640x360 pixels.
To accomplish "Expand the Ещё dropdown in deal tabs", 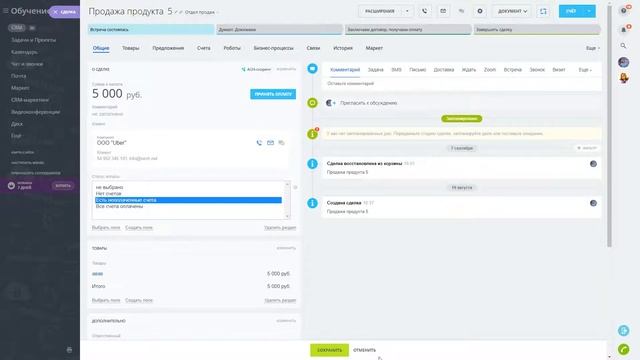I will click(593, 48).
